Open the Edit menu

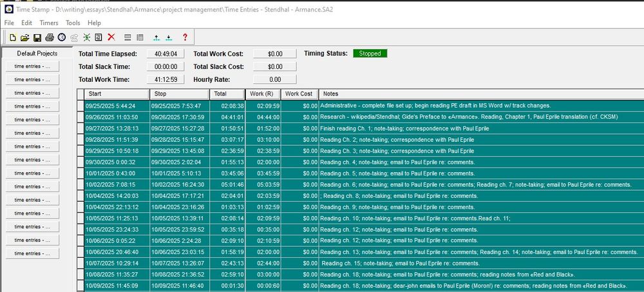click(x=26, y=23)
